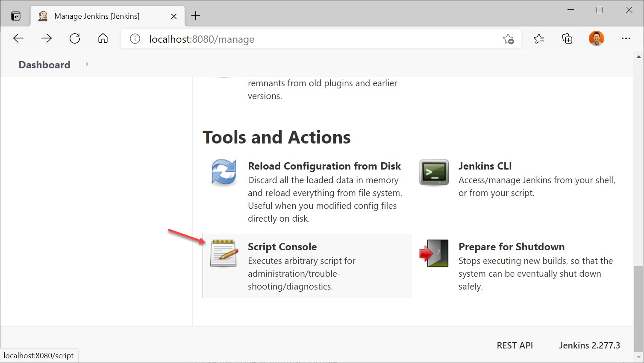This screenshot has height=363, width=644.
Task: Select Prepare for Shutdown
Action: pos(512,247)
